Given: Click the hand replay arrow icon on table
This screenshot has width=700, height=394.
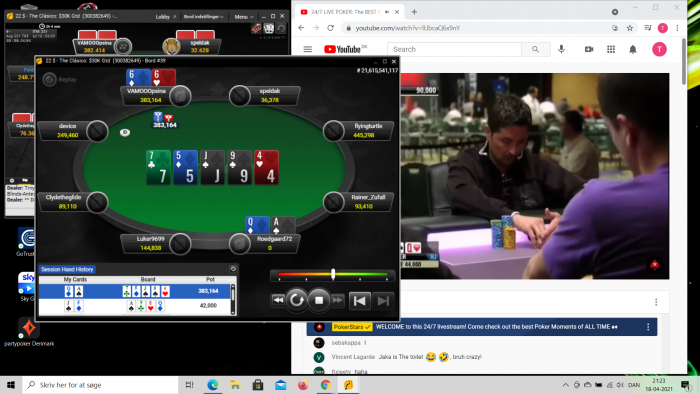Looking at the screenshot, I should [281, 29].
